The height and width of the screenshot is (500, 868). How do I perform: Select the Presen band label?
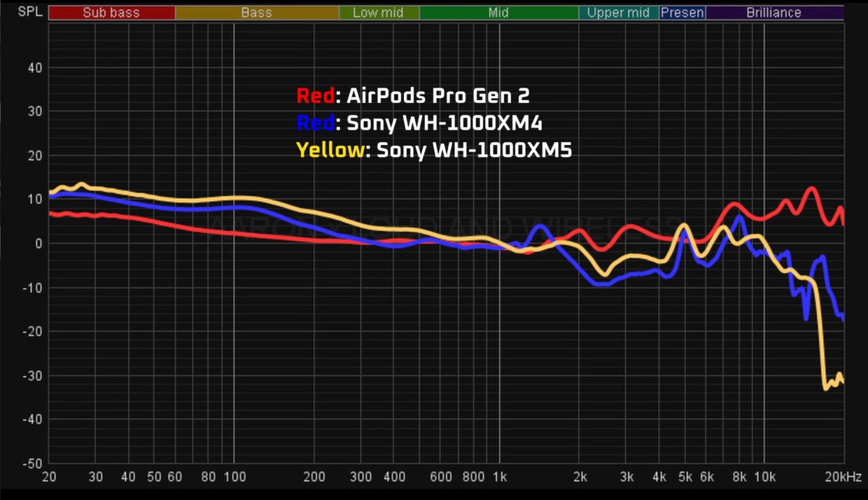coord(682,13)
